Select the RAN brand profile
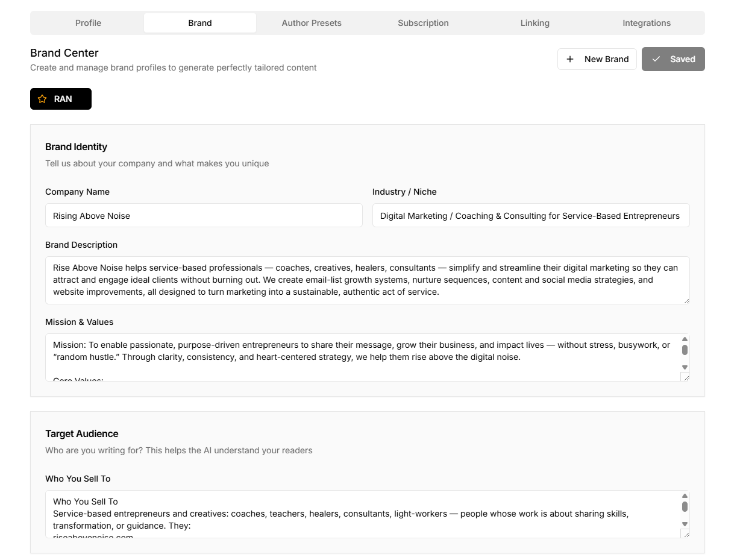 61,99
